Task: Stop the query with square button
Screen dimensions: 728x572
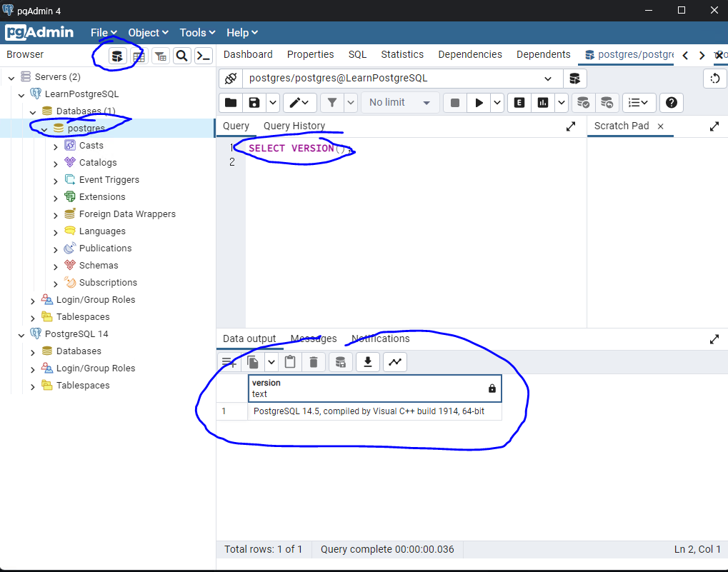Action: [x=455, y=103]
